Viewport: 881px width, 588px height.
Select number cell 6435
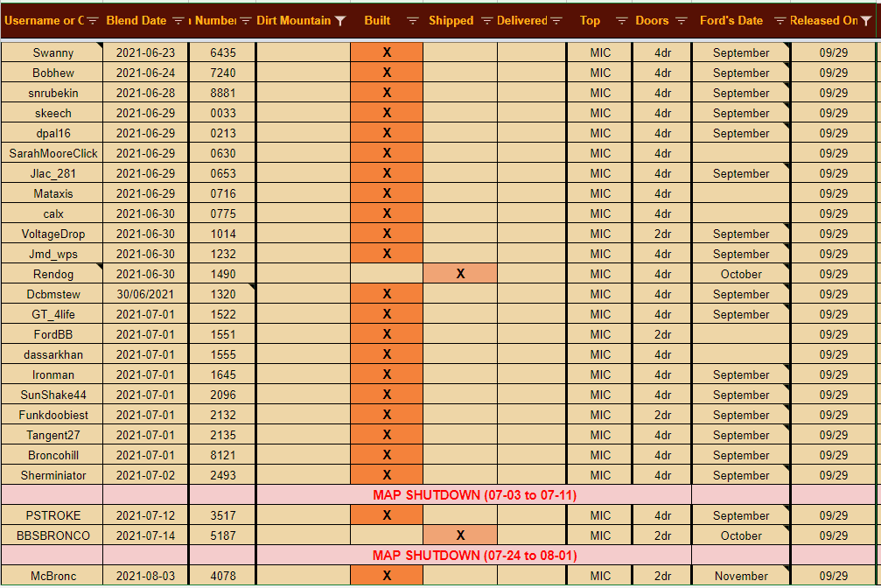[x=222, y=52]
